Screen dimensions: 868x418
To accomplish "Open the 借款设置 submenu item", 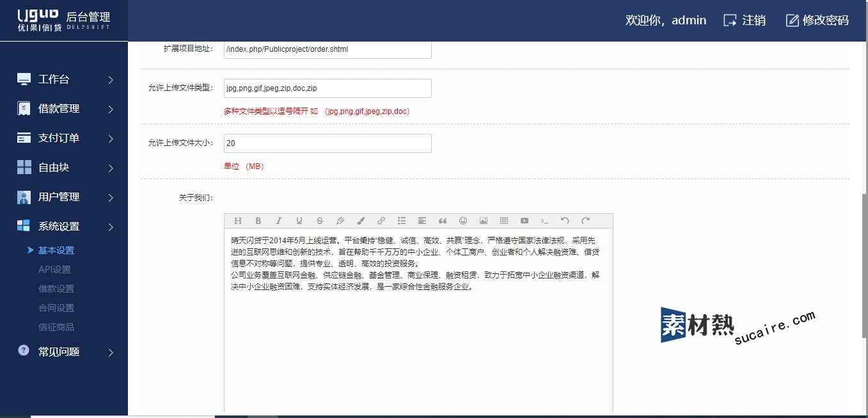I will (56, 289).
